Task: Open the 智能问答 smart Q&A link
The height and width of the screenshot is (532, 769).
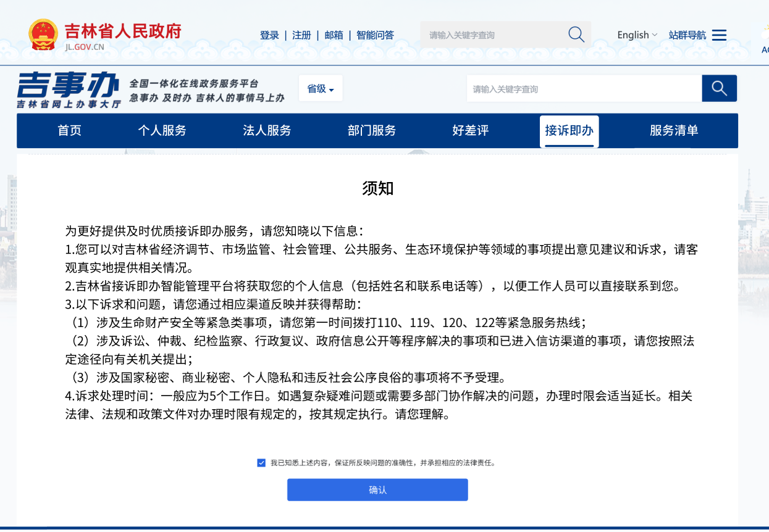Action: (x=375, y=35)
